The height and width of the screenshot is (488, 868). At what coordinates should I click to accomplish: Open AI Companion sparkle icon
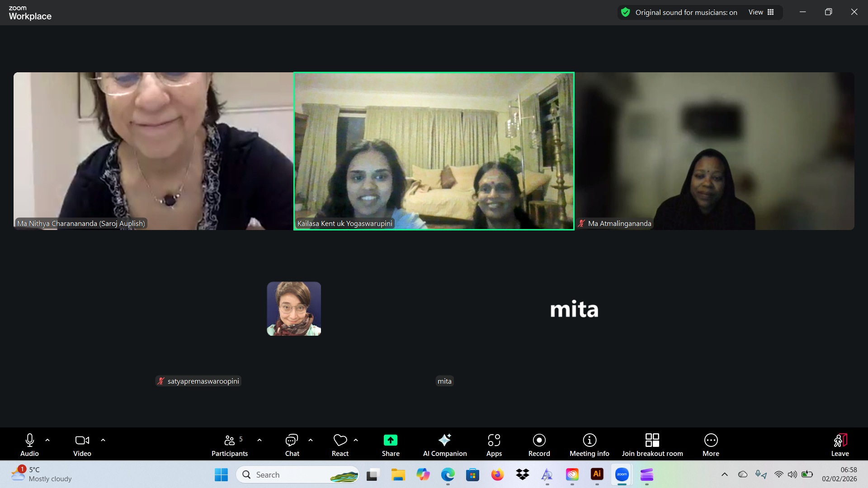coord(444,440)
